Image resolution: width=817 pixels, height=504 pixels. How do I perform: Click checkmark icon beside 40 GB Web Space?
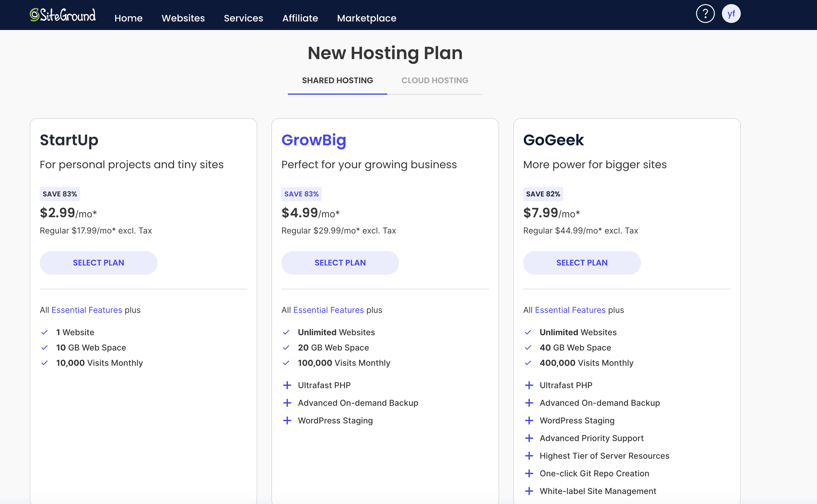[528, 348]
